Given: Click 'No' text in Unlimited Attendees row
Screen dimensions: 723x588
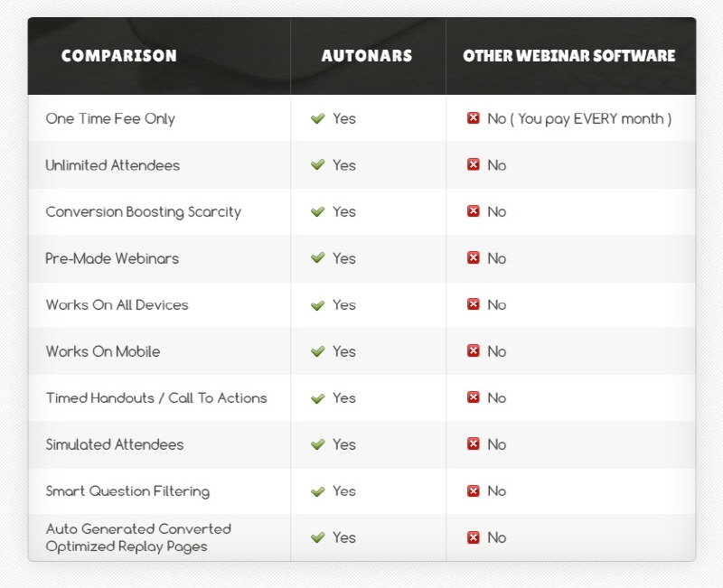Looking at the screenshot, I should 497,165.
